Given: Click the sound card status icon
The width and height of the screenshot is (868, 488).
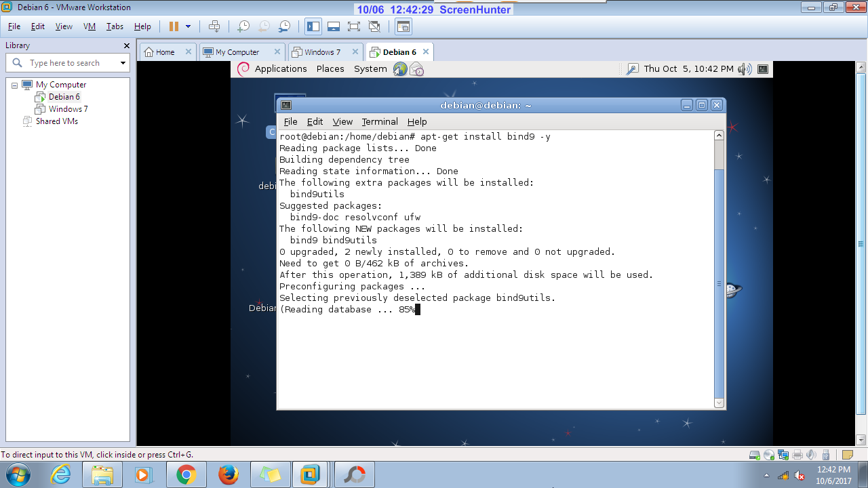Looking at the screenshot, I should pos(812,455).
